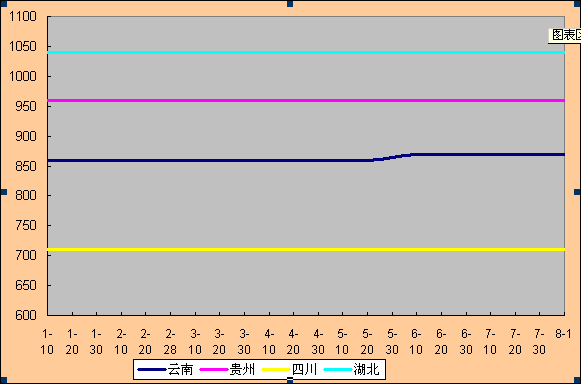Click the 1050 value axis label

23,46
